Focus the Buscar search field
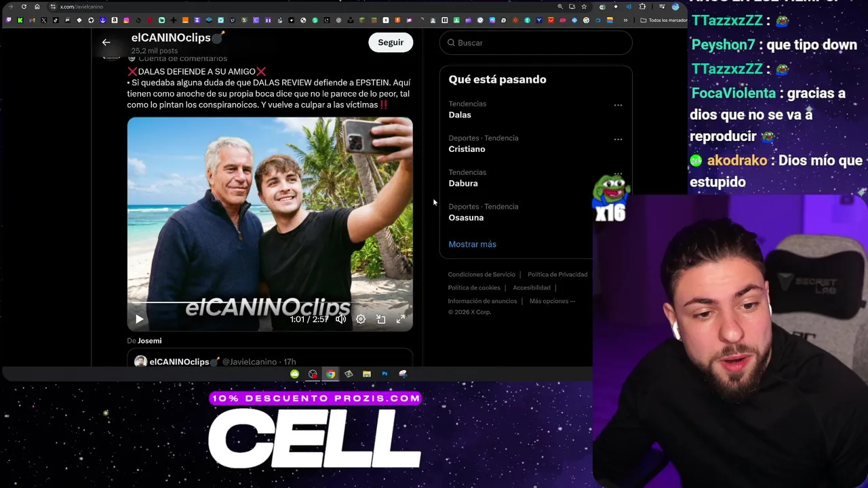Image resolution: width=868 pixels, height=488 pixels. 536,43
